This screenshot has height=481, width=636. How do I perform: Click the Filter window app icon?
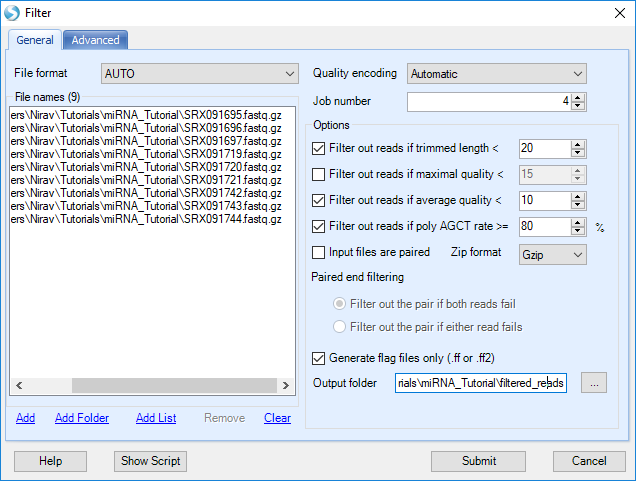(x=12, y=13)
